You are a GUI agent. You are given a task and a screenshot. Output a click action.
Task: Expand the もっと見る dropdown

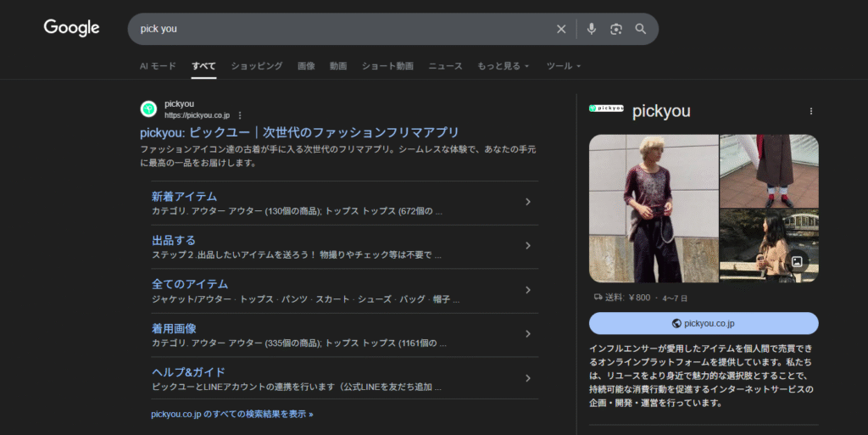[x=503, y=66]
